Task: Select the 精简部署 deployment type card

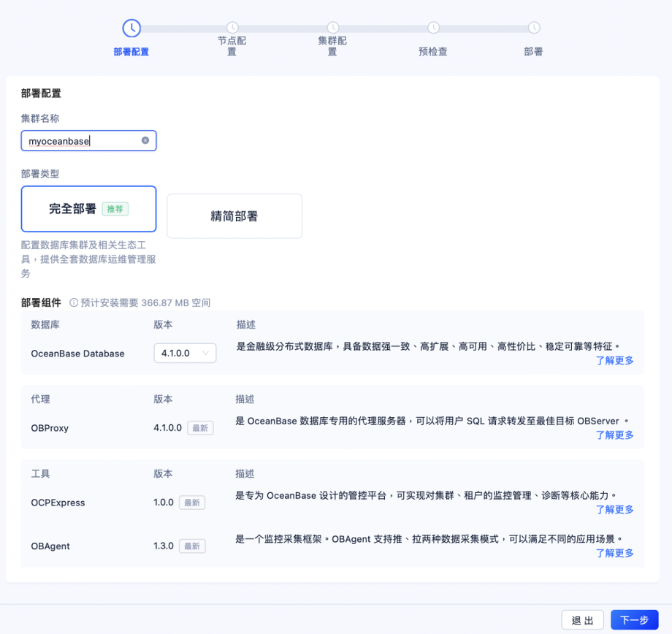Action: point(234,215)
